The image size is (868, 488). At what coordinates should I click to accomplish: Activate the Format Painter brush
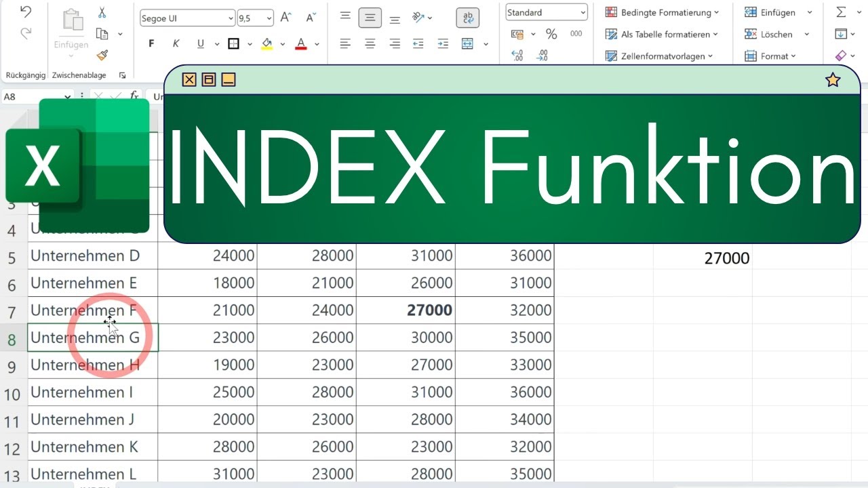click(102, 56)
